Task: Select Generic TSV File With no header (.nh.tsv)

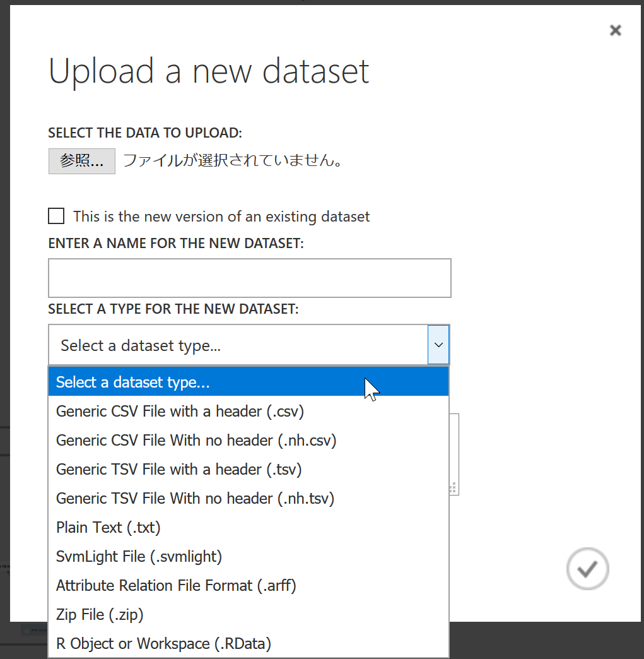Action: coord(195,499)
